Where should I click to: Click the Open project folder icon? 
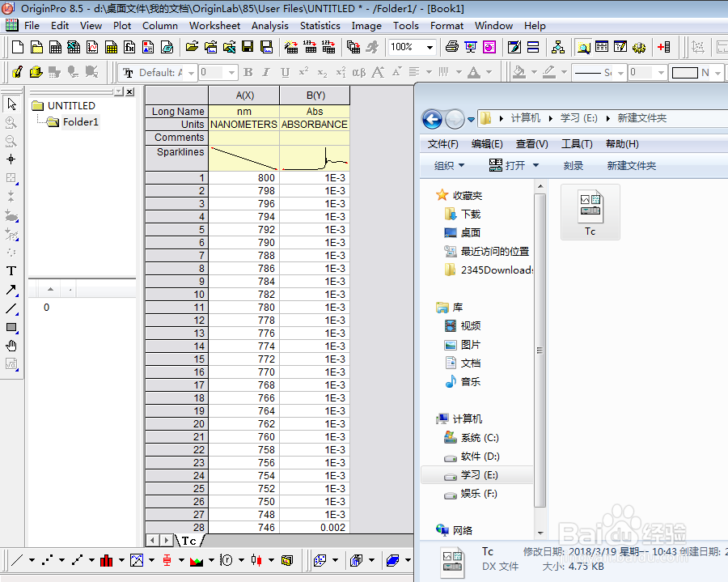192,47
